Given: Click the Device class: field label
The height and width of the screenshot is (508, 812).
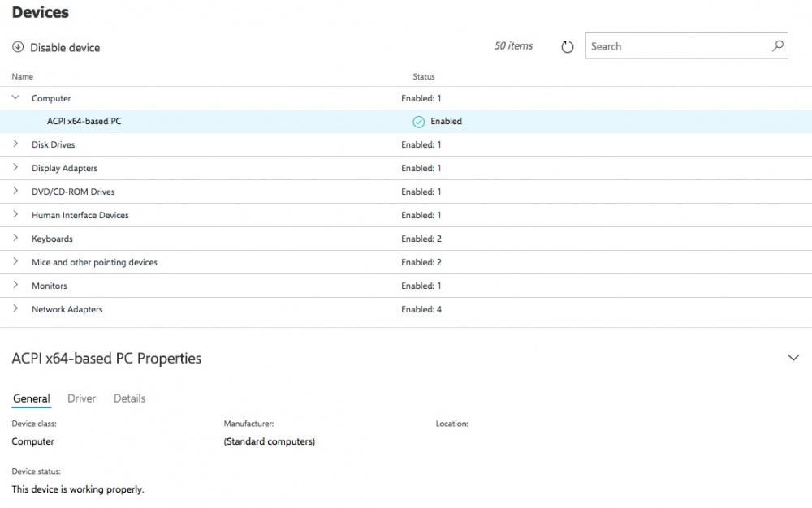Looking at the screenshot, I should pos(34,424).
